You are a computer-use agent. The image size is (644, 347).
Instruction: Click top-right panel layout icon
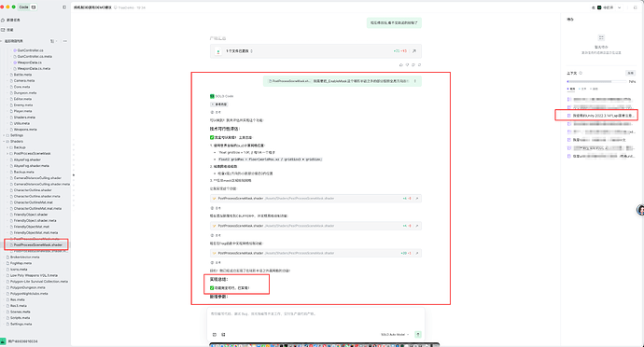[x=635, y=7]
